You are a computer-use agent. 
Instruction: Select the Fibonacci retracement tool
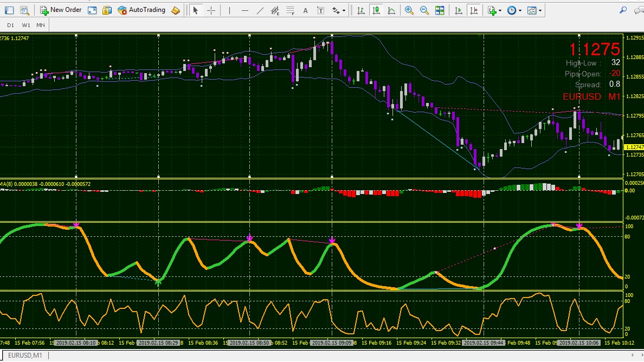[291, 11]
